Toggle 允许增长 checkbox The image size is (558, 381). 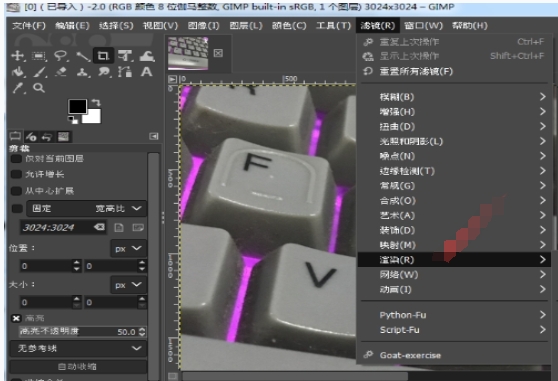(x=16, y=174)
